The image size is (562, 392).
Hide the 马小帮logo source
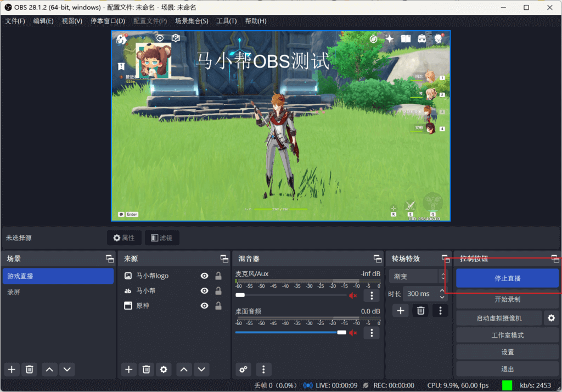(204, 276)
